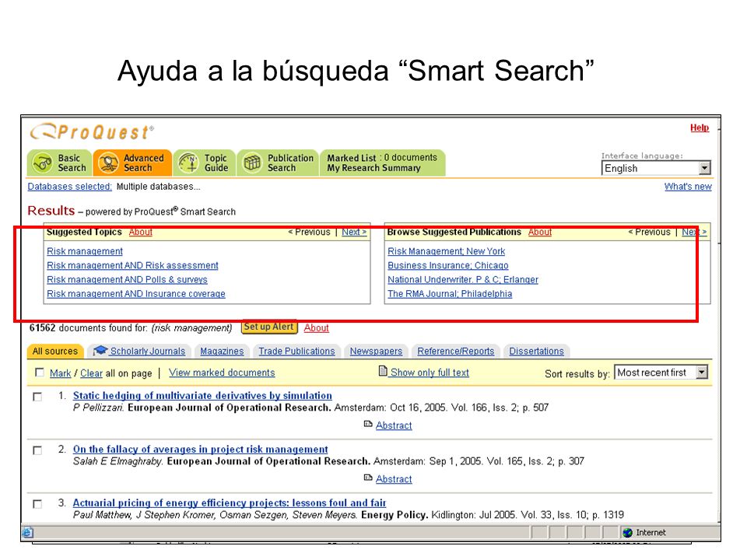Click the page icon in browser status bar
The height and width of the screenshot is (560, 747).
28,532
